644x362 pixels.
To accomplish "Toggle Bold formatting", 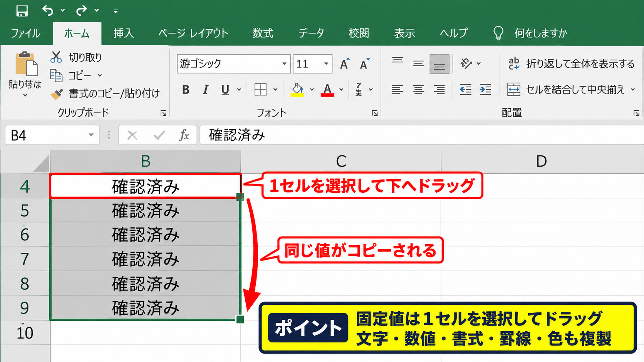I will [186, 90].
